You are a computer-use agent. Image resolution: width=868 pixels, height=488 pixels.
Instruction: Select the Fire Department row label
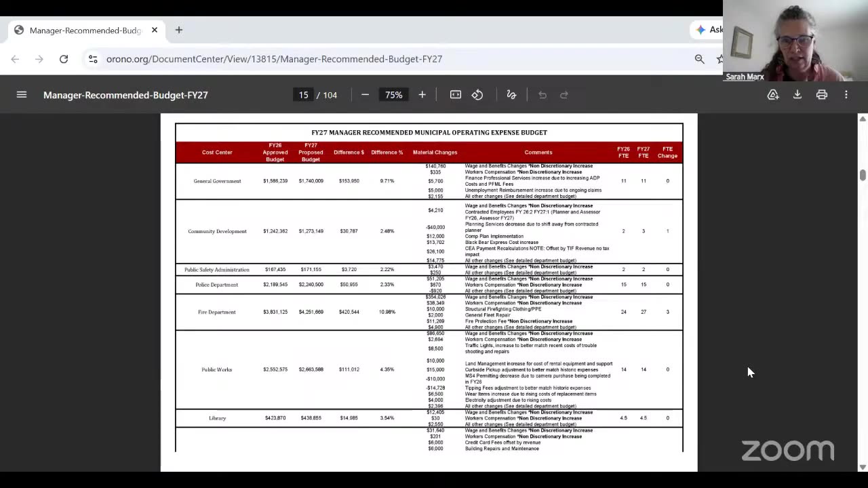click(217, 312)
